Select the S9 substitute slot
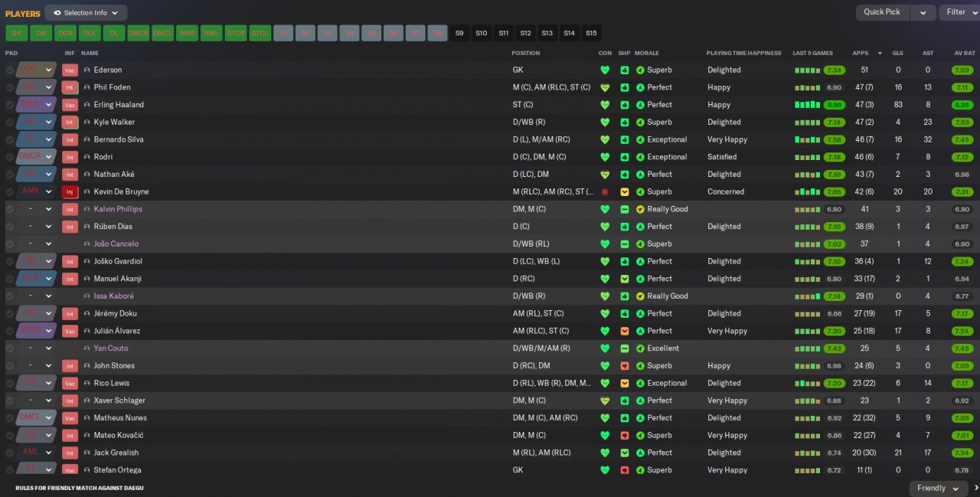 tap(459, 34)
